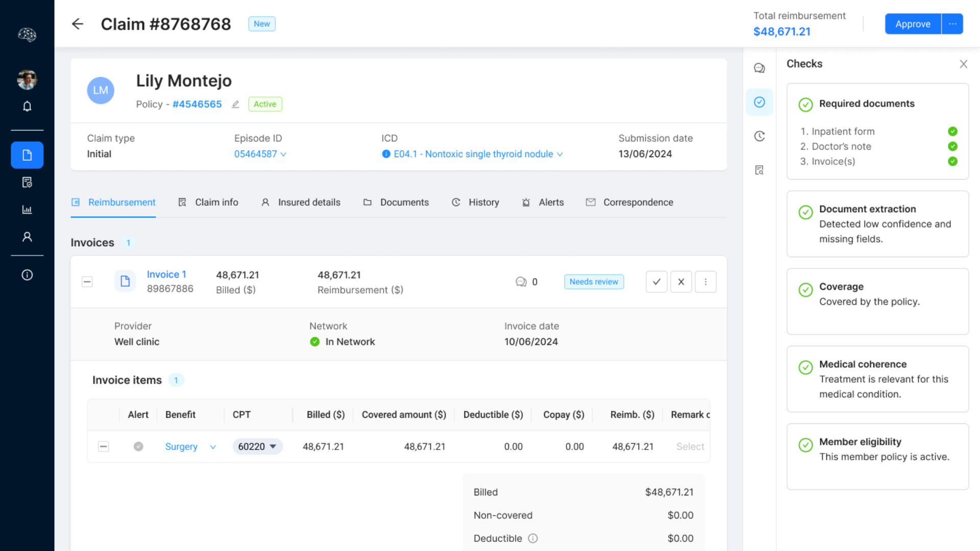Click the New status badge

pyautogui.click(x=262, y=24)
